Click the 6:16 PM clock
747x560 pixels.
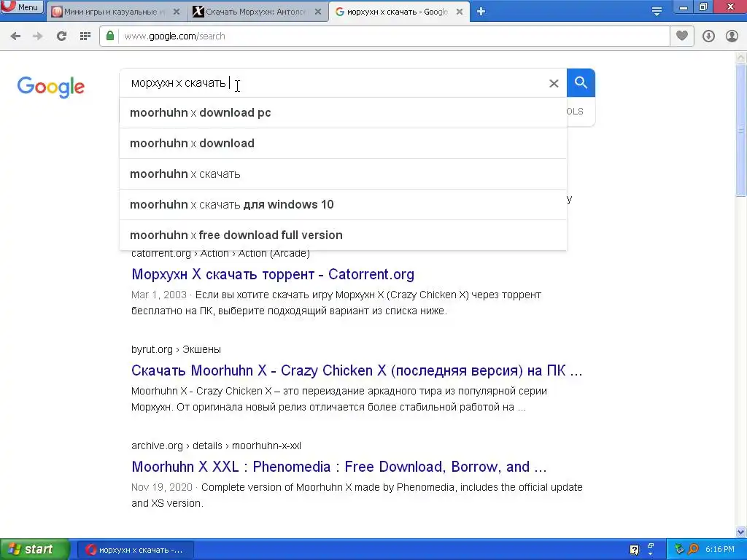pos(719,550)
